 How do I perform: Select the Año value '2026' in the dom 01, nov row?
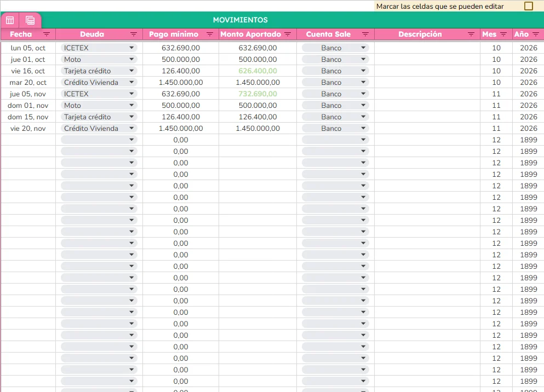pos(529,105)
